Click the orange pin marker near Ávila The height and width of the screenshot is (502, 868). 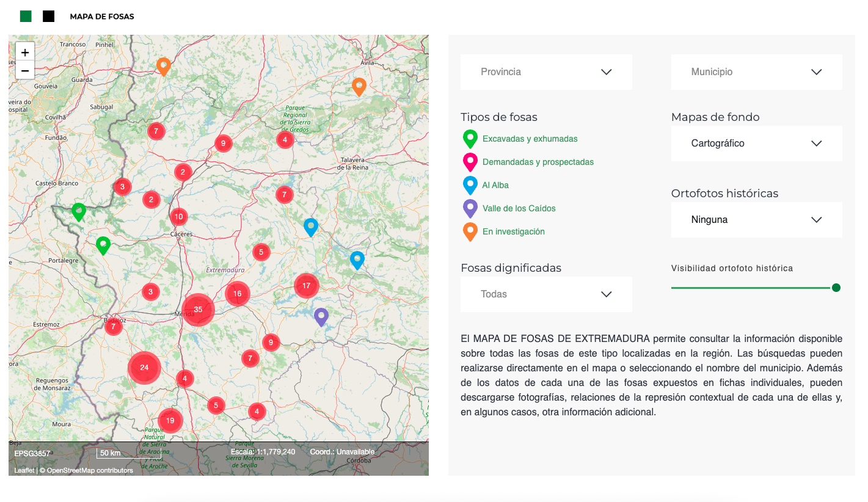[359, 86]
